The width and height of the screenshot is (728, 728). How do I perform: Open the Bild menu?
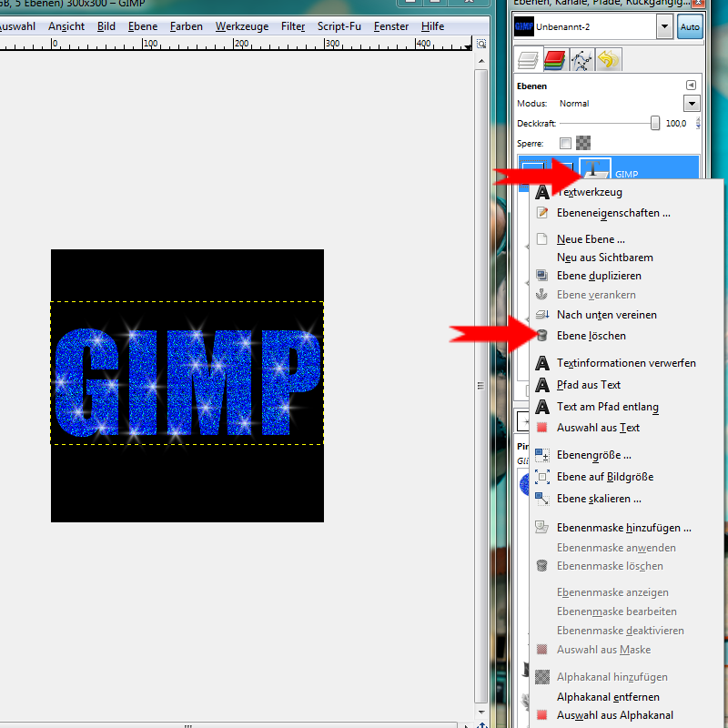(106, 26)
